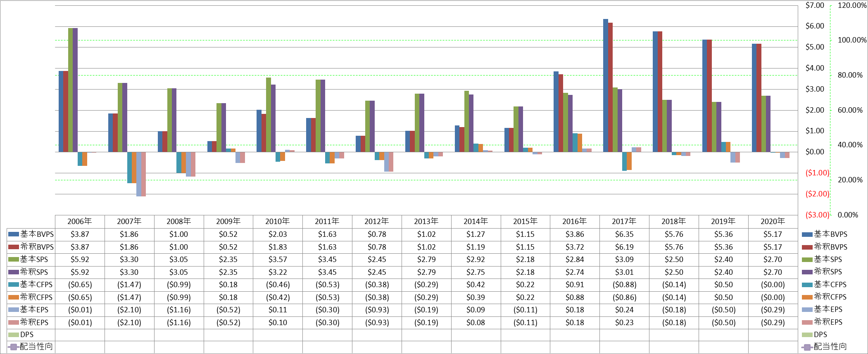Click the $6.35 基本BVPS value for 2017年
Screen dimensions: 868x354
(x=624, y=234)
